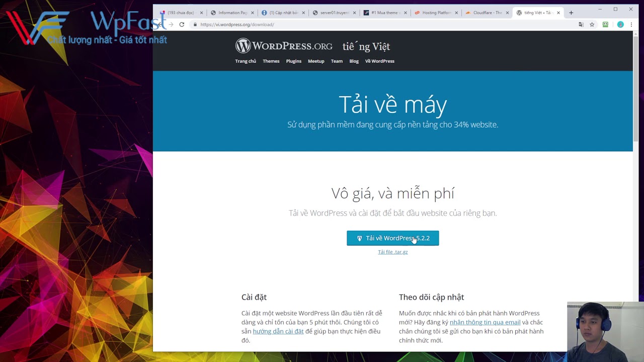Viewport: 644px width, 362px height.
Task: Minimize the Chrome window
Action: pyautogui.click(x=600, y=9)
